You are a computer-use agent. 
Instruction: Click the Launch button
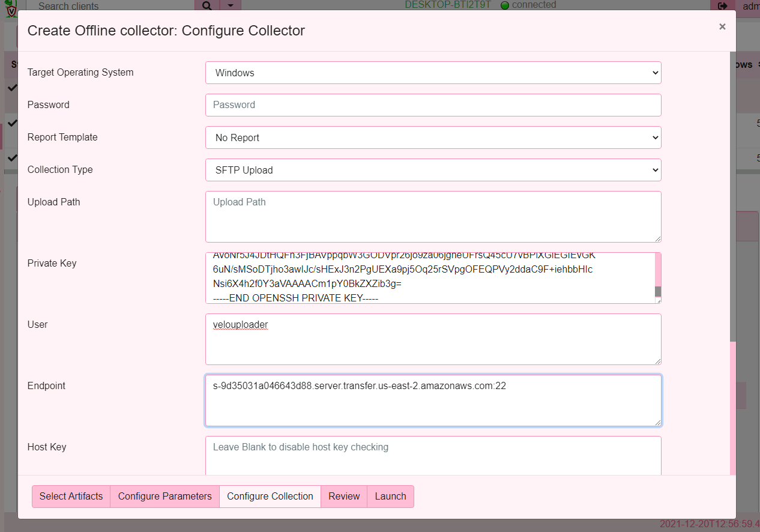(x=390, y=496)
